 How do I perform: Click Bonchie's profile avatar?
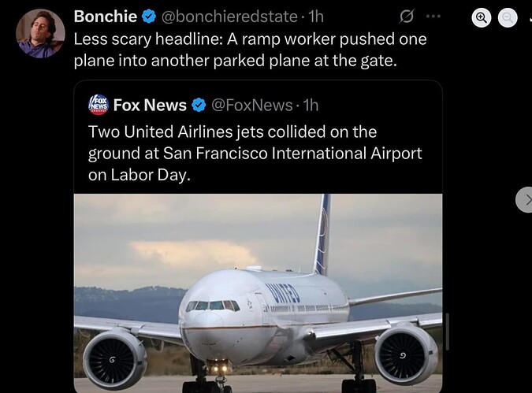tap(40, 34)
